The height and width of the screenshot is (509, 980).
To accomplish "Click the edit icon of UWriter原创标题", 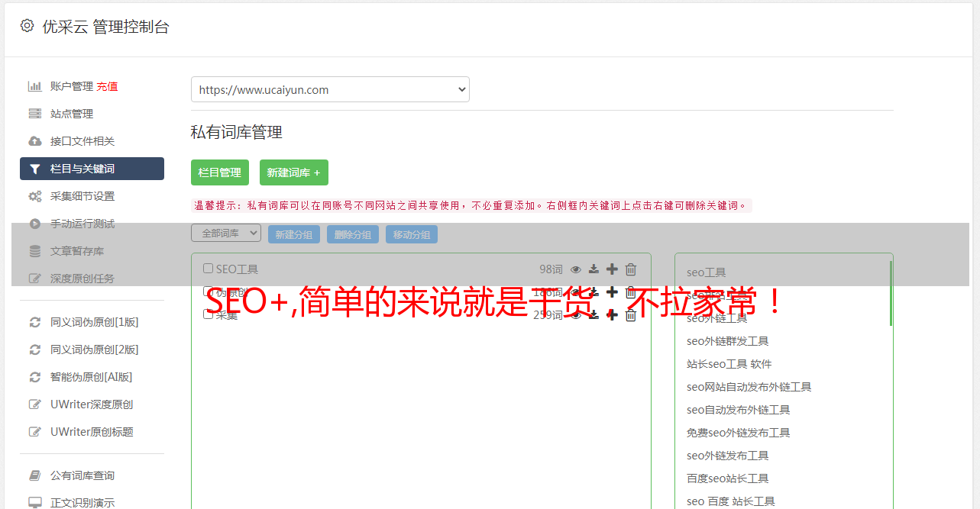I will tap(34, 432).
